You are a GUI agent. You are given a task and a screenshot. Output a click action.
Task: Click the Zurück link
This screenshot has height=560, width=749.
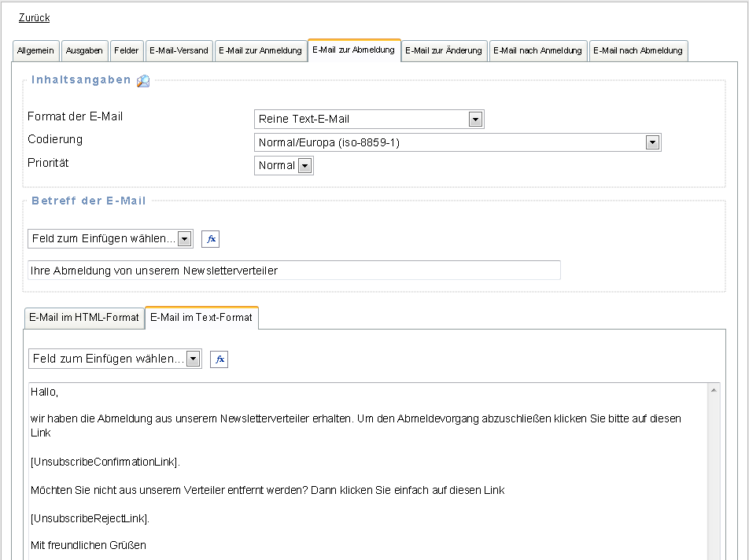[34, 18]
